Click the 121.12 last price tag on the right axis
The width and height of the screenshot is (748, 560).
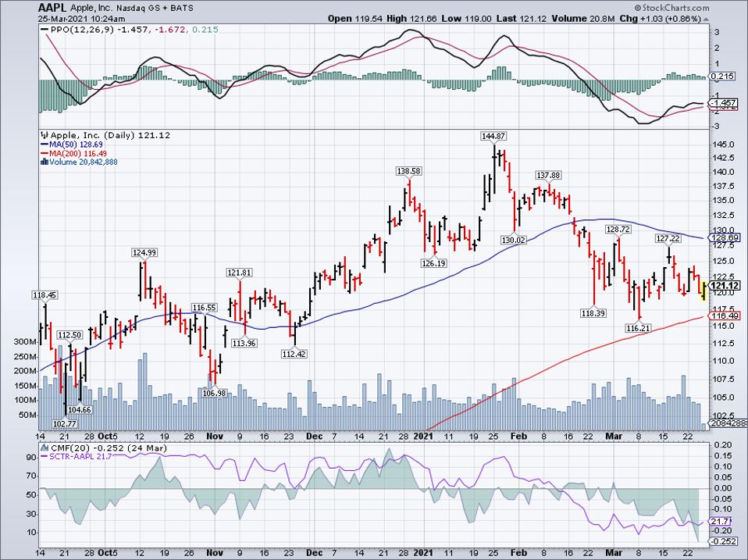(x=724, y=286)
